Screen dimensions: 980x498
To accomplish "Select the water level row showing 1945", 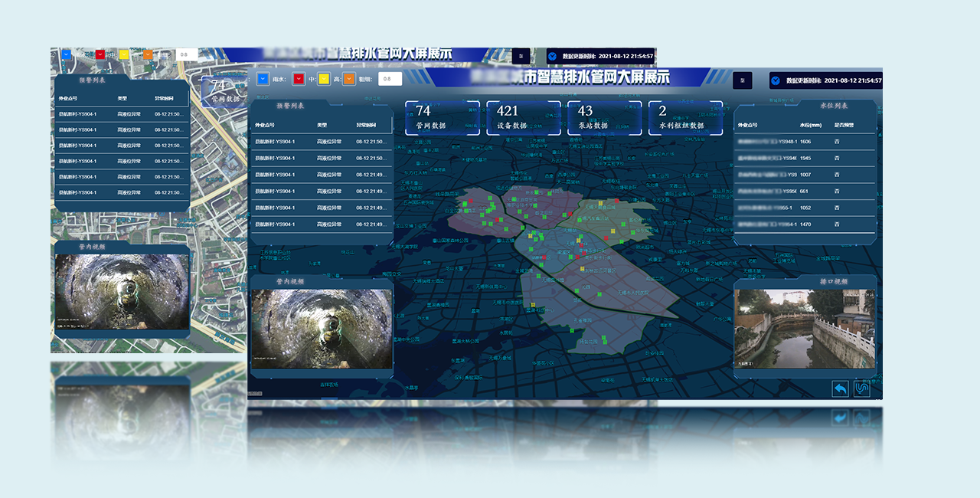I will [x=804, y=159].
